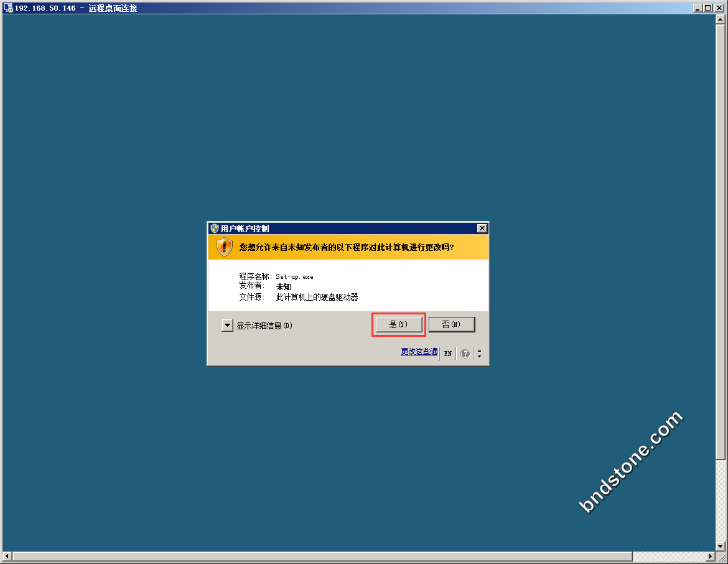Click the horizontal scrollbar right arrow
This screenshot has width=728, height=564.
pos(711,556)
